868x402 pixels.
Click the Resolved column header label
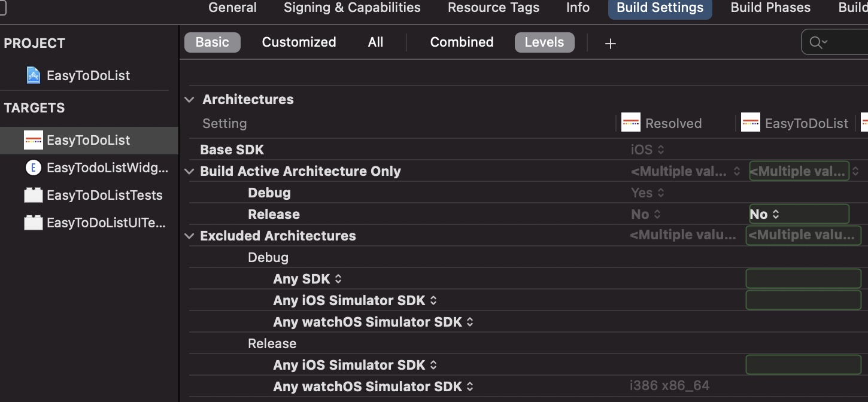[x=673, y=123]
